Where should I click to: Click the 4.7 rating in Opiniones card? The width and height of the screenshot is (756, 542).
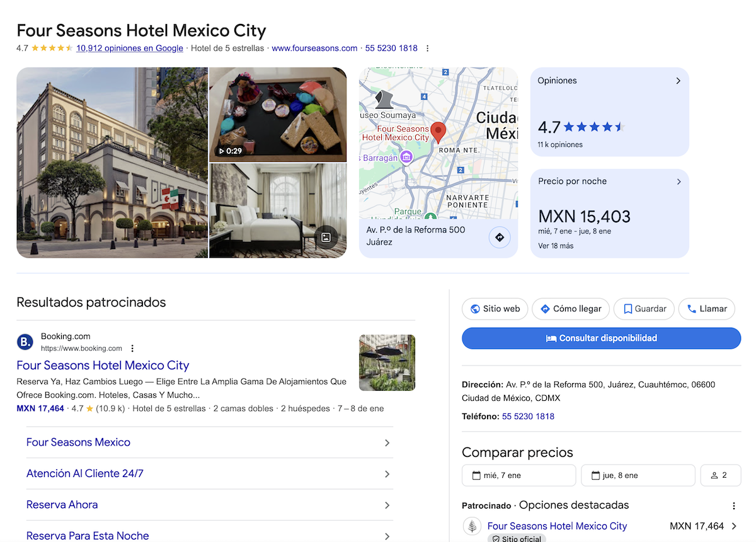549,127
